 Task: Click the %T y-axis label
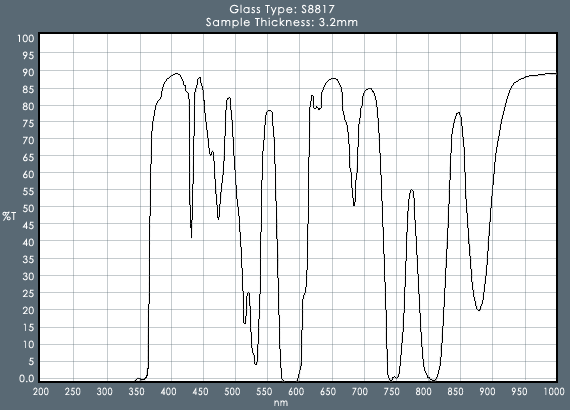(x=9, y=216)
